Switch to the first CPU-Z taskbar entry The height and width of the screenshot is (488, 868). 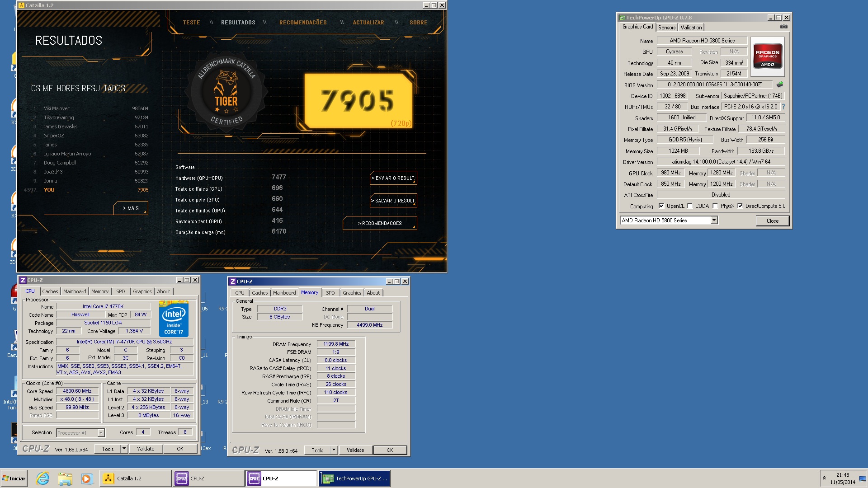208,479
